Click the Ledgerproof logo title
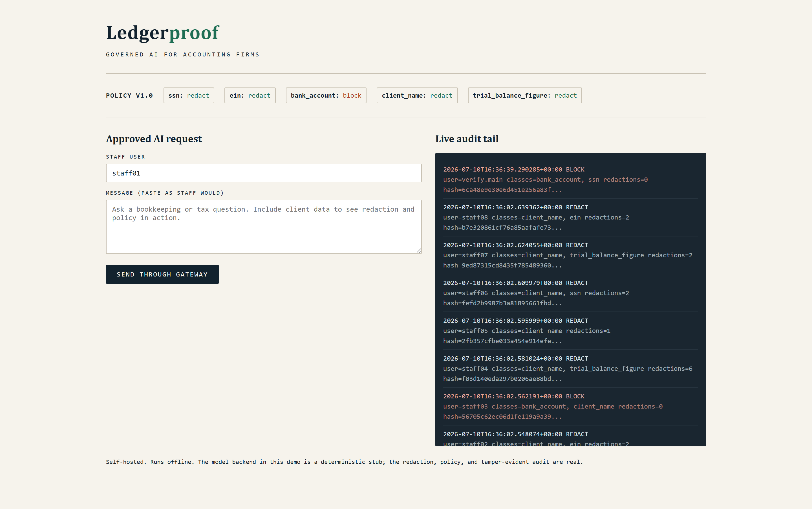This screenshot has height=509, width=812. pos(162,33)
